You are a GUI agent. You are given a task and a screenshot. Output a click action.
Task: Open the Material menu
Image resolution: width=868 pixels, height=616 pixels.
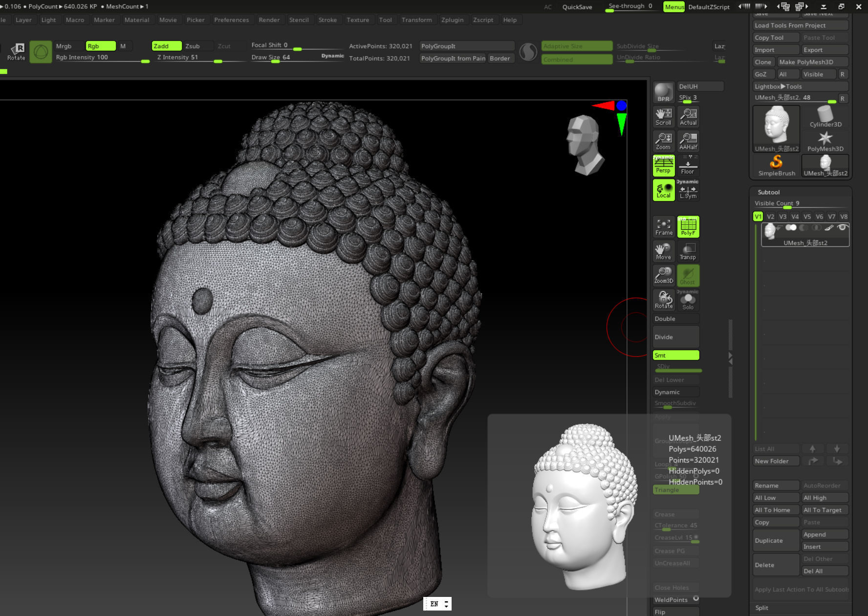coord(137,20)
